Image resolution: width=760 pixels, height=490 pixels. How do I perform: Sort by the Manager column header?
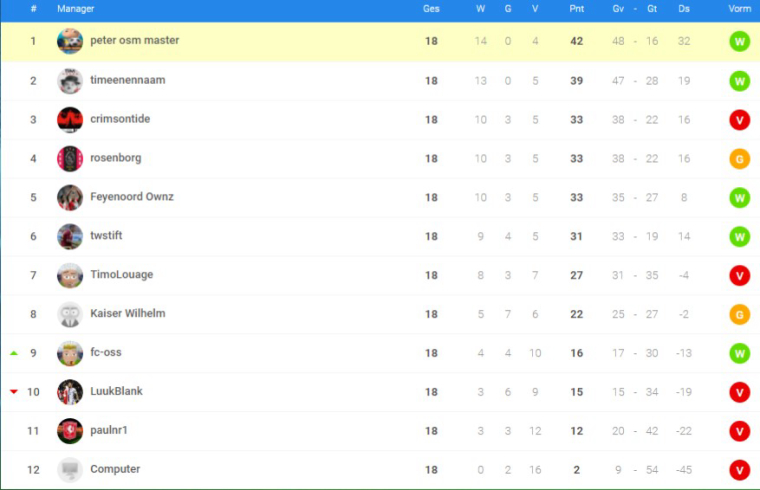76,9
